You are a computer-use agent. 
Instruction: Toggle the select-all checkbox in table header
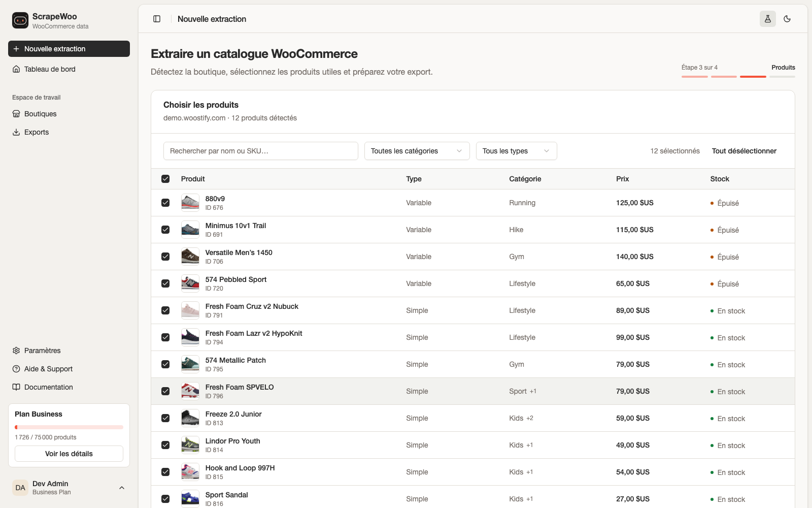(x=165, y=179)
